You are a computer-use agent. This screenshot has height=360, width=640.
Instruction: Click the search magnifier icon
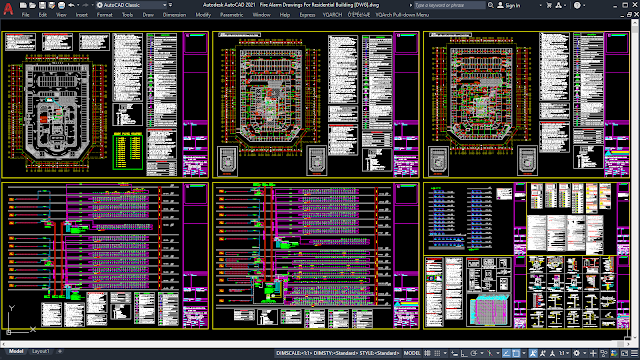(x=490, y=5)
